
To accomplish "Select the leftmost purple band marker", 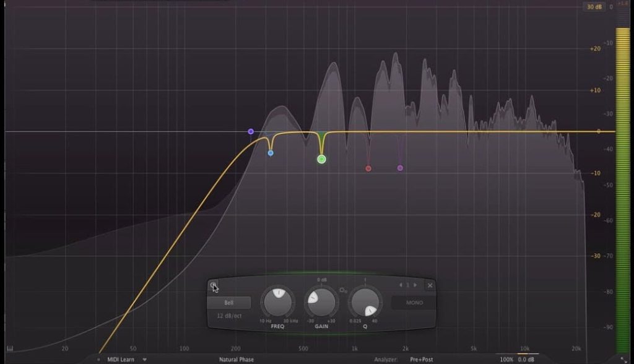I will (x=251, y=131).
